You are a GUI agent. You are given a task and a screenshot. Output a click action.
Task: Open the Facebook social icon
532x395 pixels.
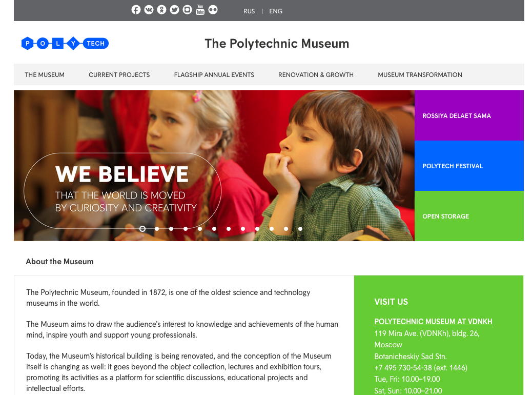click(136, 10)
